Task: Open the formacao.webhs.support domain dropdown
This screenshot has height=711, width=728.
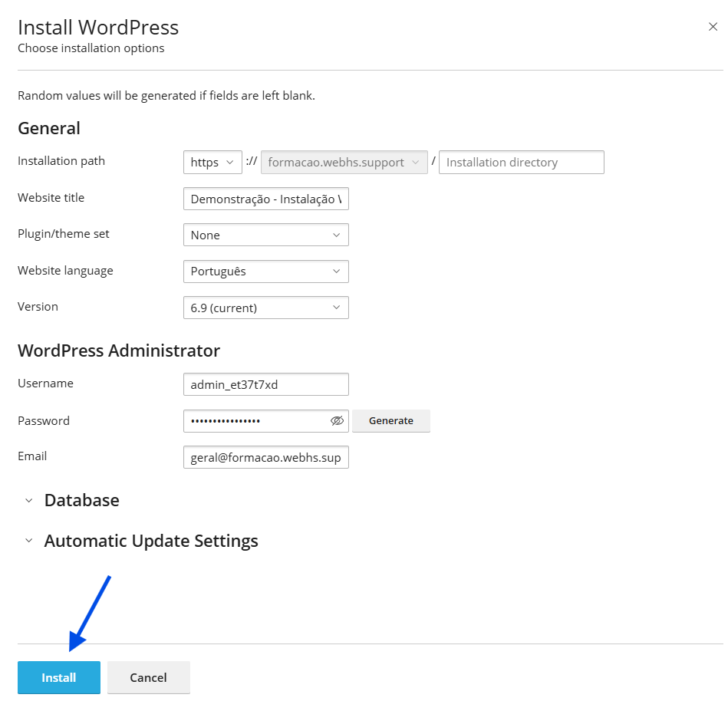Action: (344, 163)
